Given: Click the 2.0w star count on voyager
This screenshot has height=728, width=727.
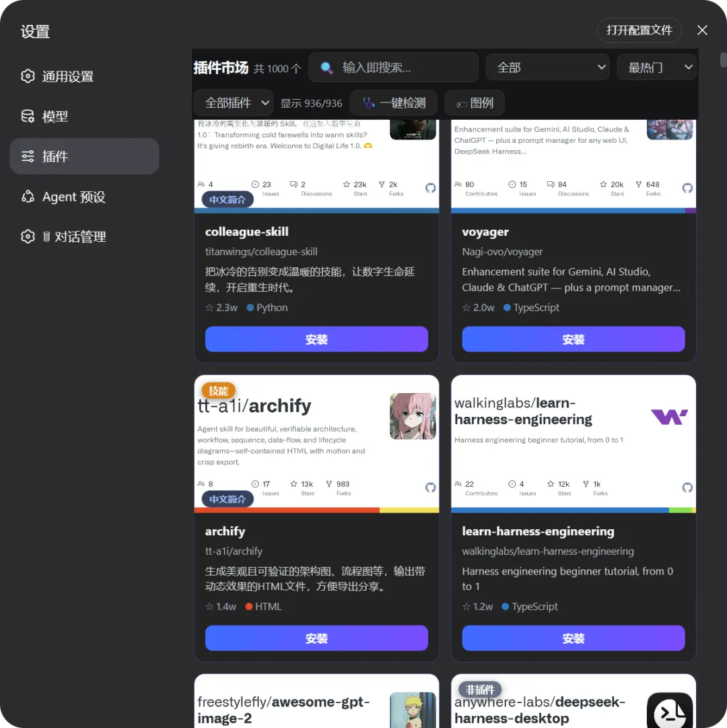Looking at the screenshot, I should coord(479,307).
